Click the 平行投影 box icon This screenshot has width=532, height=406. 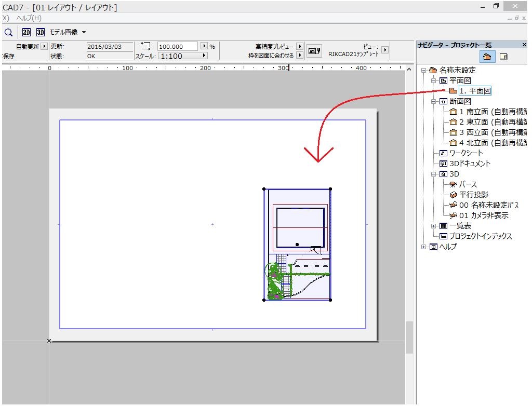coord(453,195)
